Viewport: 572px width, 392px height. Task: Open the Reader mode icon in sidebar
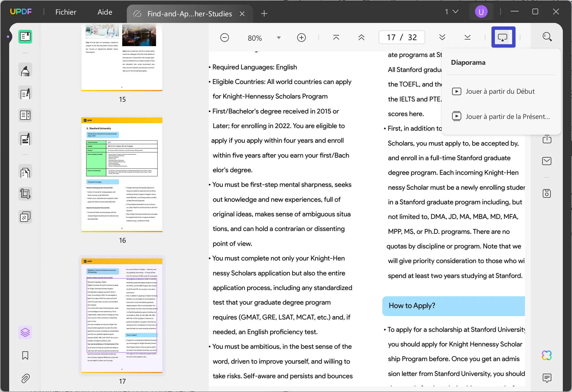(x=25, y=37)
